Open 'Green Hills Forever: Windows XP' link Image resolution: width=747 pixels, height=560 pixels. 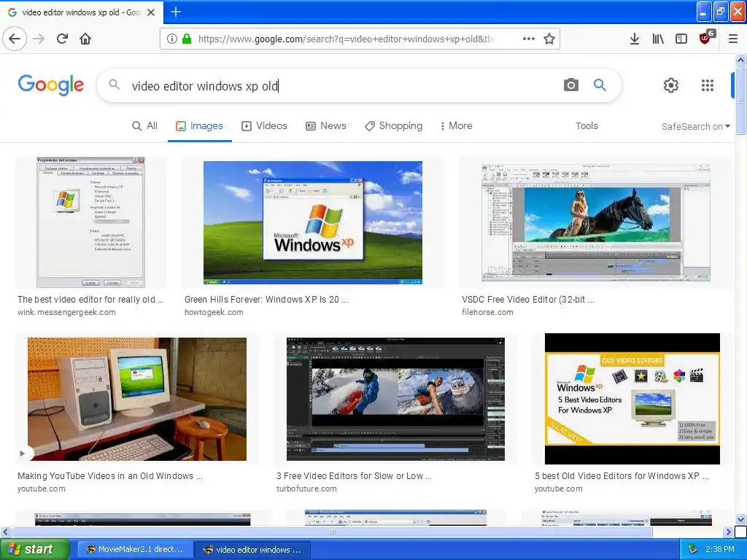click(x=266, y=300)
